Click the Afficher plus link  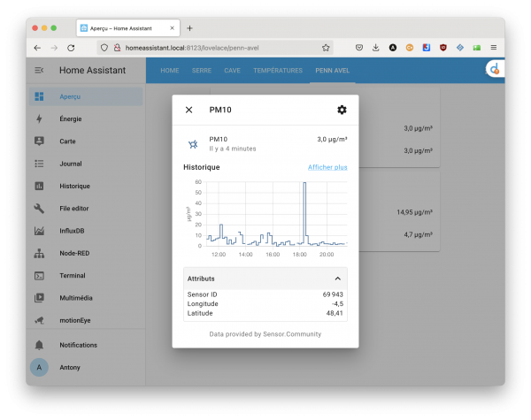327,166
